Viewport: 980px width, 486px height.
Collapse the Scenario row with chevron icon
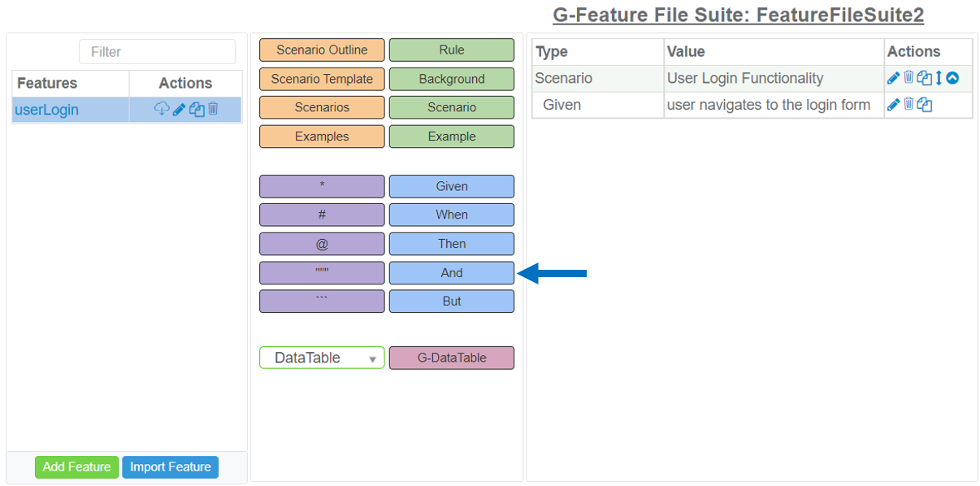coord(952,78)
